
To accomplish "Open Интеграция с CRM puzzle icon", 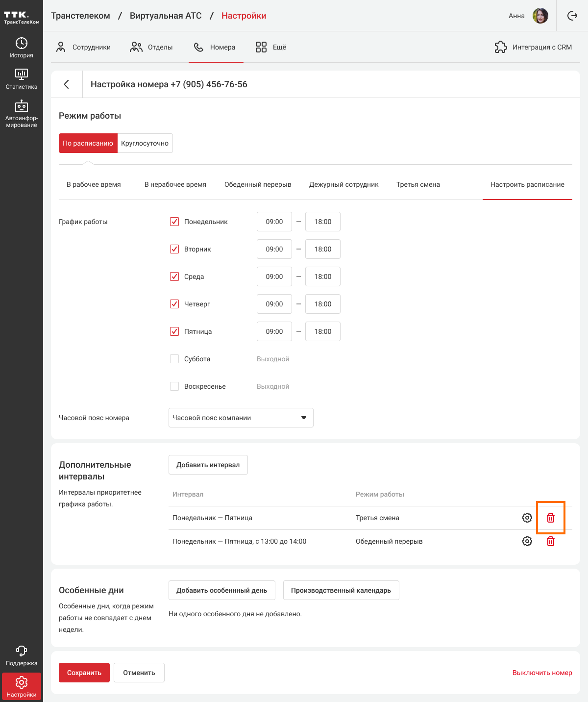I will (x=501, y=47).
